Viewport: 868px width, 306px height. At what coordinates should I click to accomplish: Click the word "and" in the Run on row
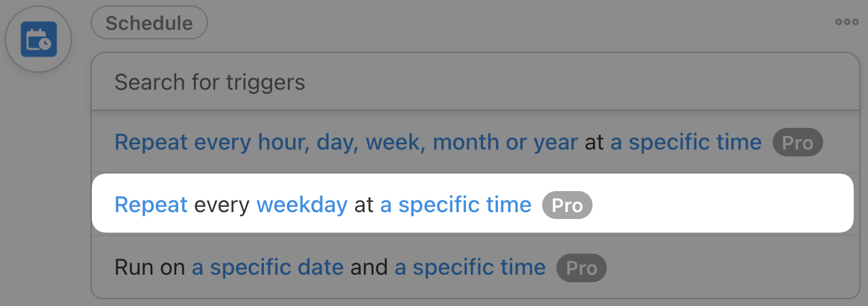click(x=369, y=267)
